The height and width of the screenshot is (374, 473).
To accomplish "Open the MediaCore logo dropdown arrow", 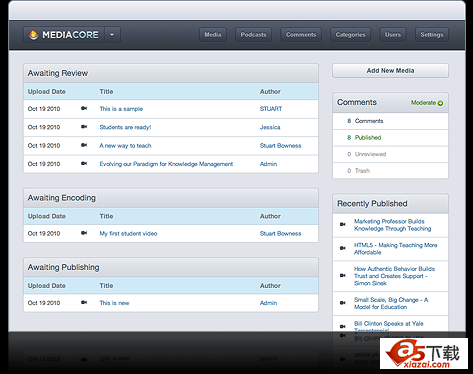I will [x=112, y=35].
